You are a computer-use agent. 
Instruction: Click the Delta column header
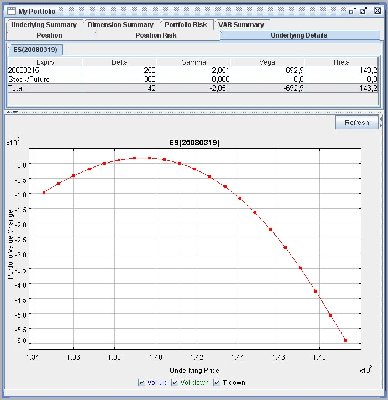[119, 62]
